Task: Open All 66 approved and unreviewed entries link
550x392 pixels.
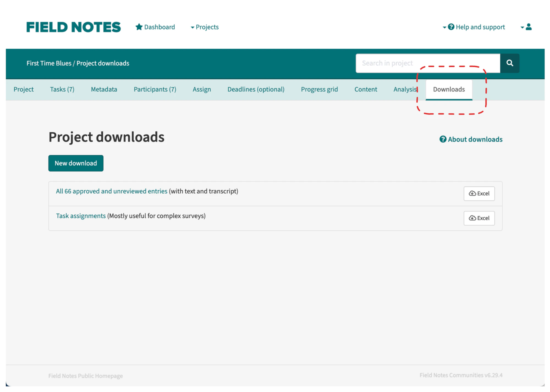Action: click(x=111, y=191)
